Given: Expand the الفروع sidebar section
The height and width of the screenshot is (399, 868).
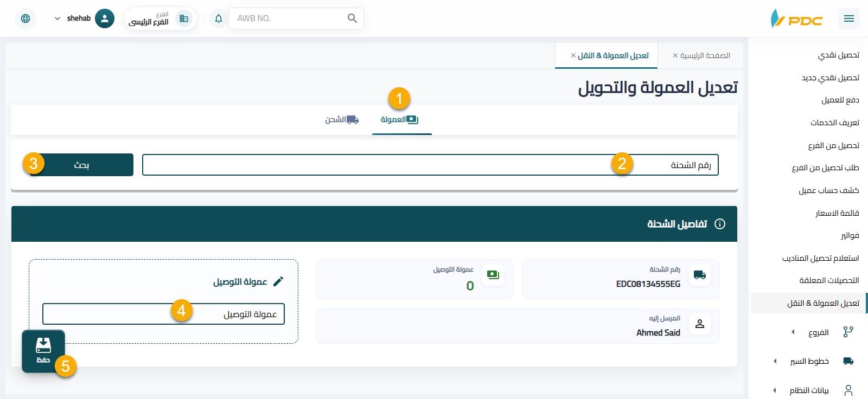Looking at the screenshot, I should click(x=793, y=332).
